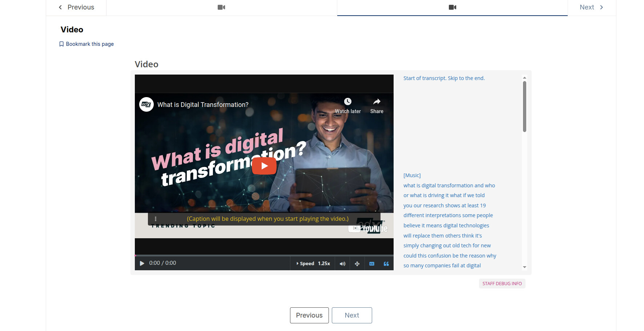Viewport: 644px width, 331px height.
Task: Open the video title 'What is Digital Transformation?'
Action: 203,105
